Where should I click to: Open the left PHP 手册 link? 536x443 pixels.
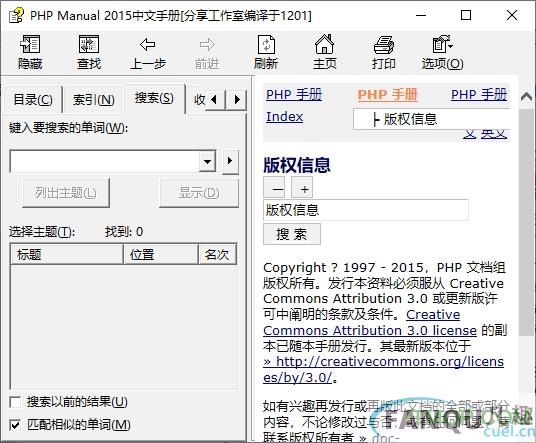(x=294, y=95)
